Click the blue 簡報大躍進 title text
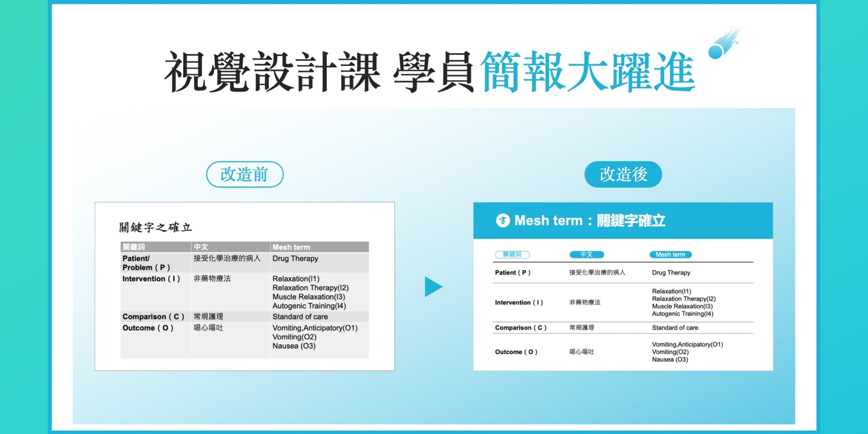 point(588,72)
